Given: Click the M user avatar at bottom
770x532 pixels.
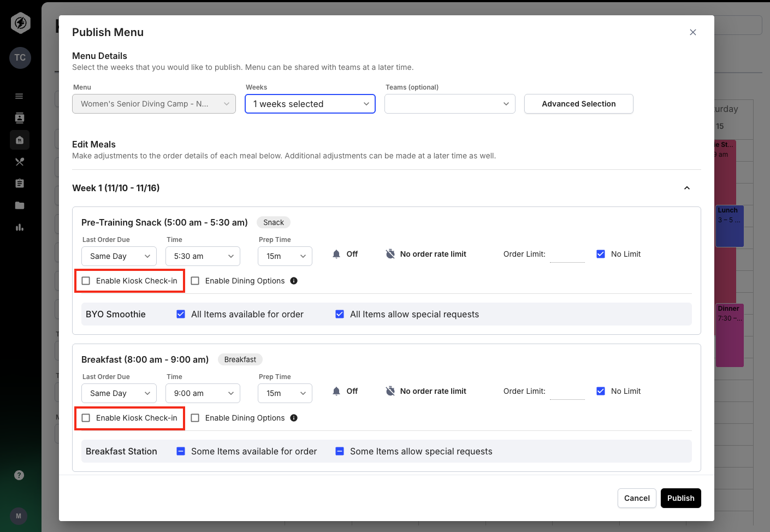Looking at the screenshot, I should [19, 516].
